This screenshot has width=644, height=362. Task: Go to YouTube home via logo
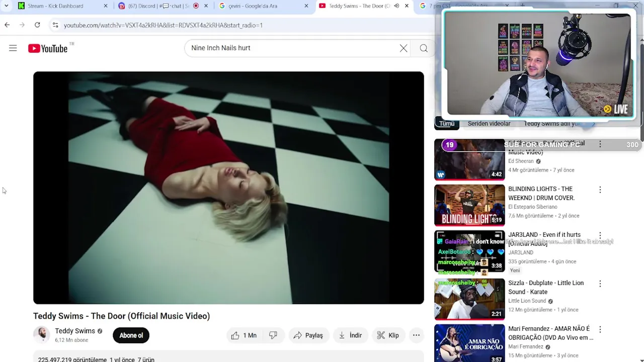pyautogui.click(x=48, y=48)
